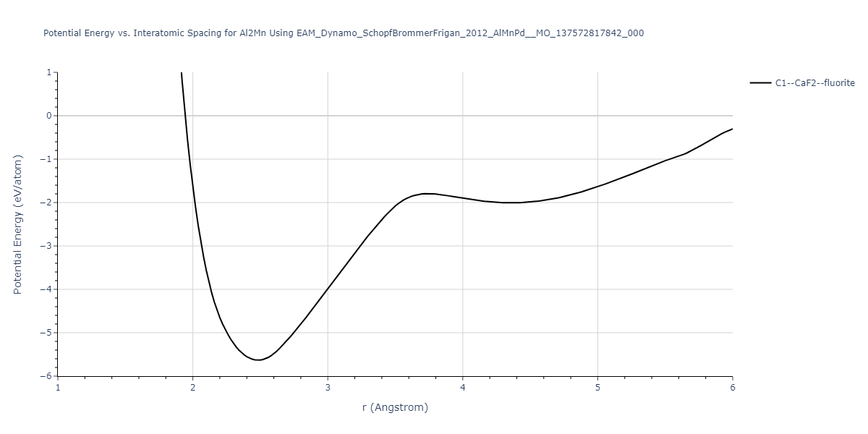Image resolution: width=868 pixels, height=434 pixels.
Task: Click the curve's global minimum near r=2.5
Action: [258, 359]
